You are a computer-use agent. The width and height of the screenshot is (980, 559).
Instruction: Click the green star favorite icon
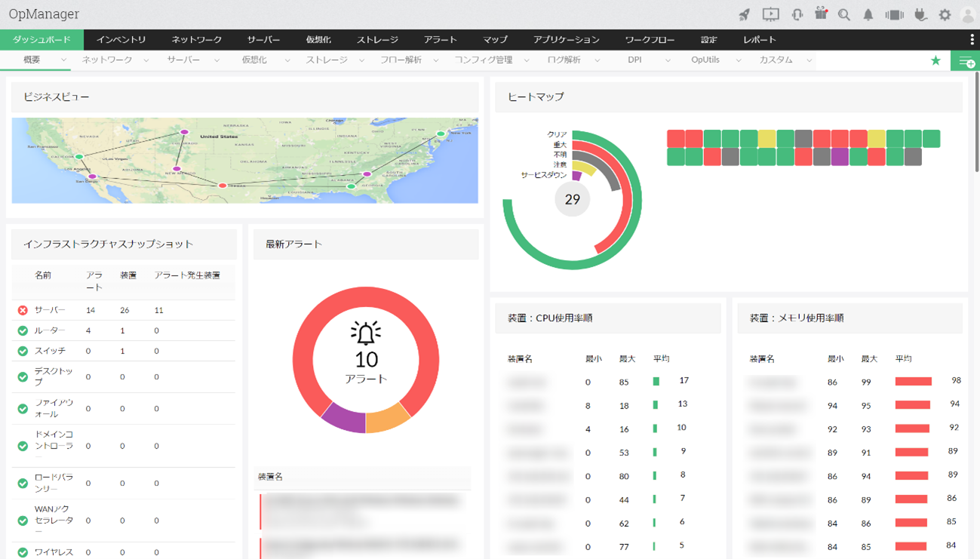point(935,60)
